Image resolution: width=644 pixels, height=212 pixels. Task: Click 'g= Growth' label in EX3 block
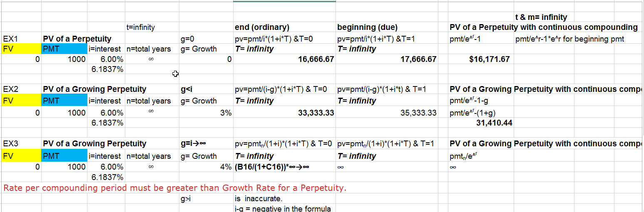click(199, 156)
